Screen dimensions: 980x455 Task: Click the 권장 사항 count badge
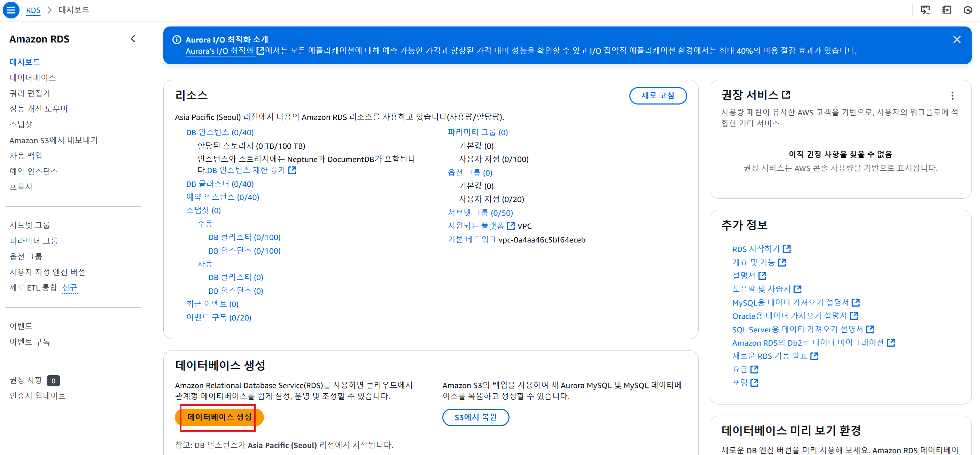coord(53,380)
